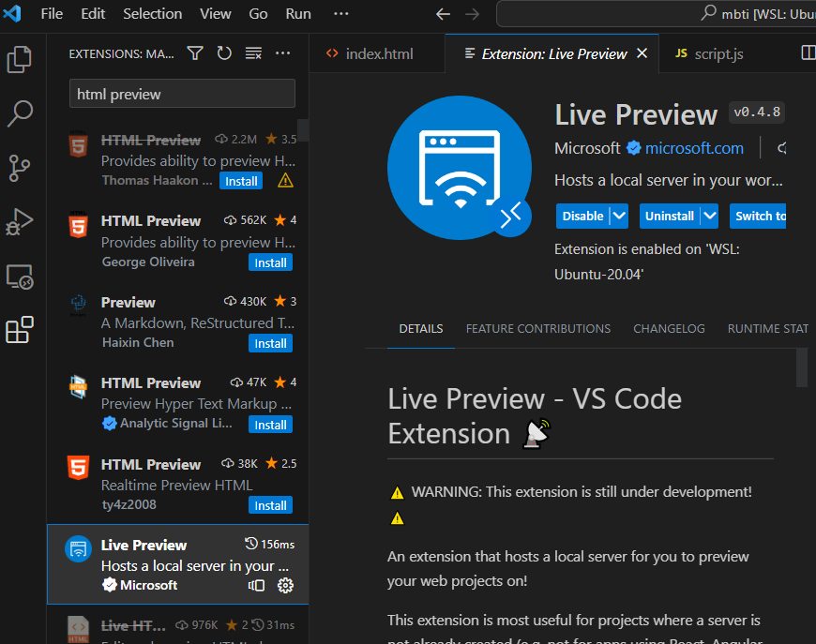Viewport: 816px width, 644px height.
Task: Click the extensions list scrollbar
Action: [x=303, y=130]
